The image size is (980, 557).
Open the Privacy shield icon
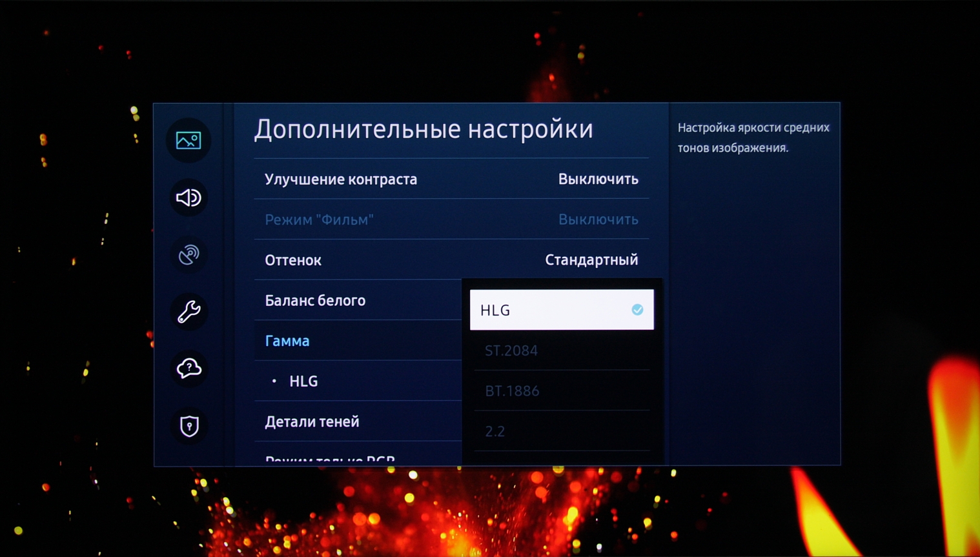(189, 426)
